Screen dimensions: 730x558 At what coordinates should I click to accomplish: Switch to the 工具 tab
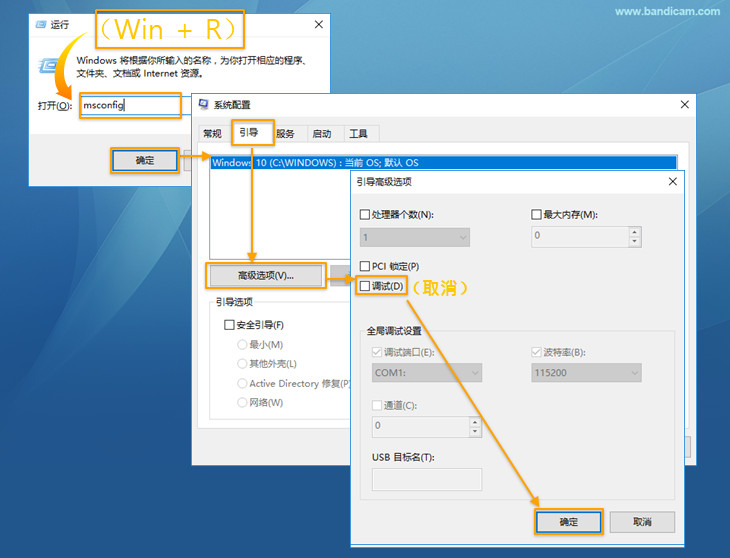[358, 134]
